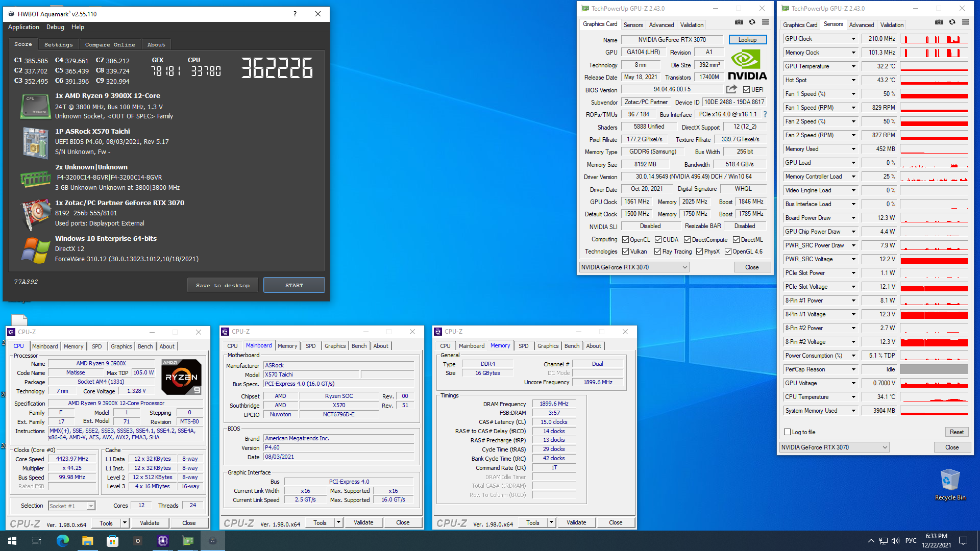This screenshot has width=980, height=551.
Task: Open the Windows Start menu
Action: (x=12, y=541)
